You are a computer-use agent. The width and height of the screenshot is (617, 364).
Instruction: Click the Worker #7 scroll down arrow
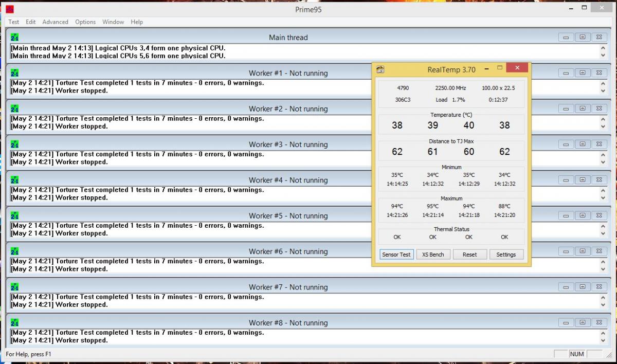pyautogui.click(x=603, y=305)
